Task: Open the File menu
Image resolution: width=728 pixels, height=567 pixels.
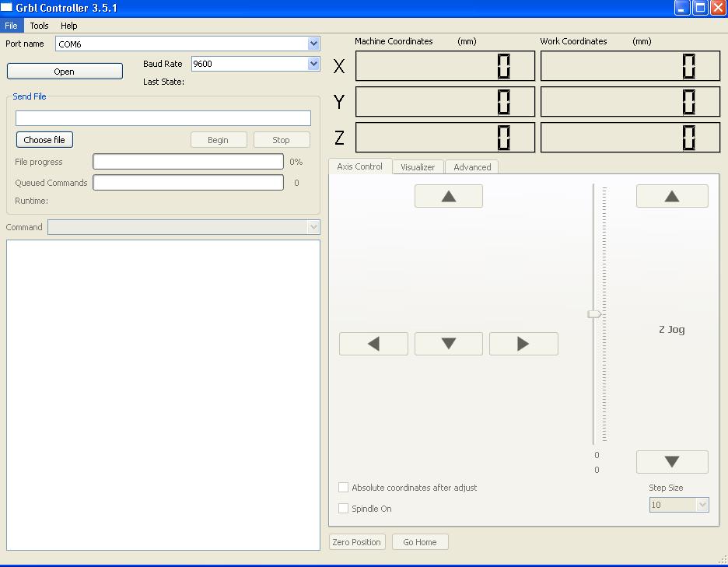Action: [11, 26]
